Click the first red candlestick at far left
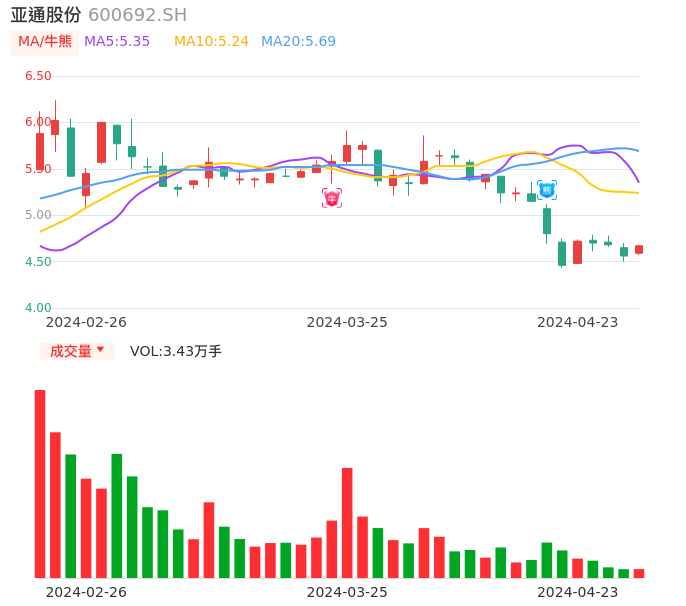This screenshot has width=686, height=606. 40,150
